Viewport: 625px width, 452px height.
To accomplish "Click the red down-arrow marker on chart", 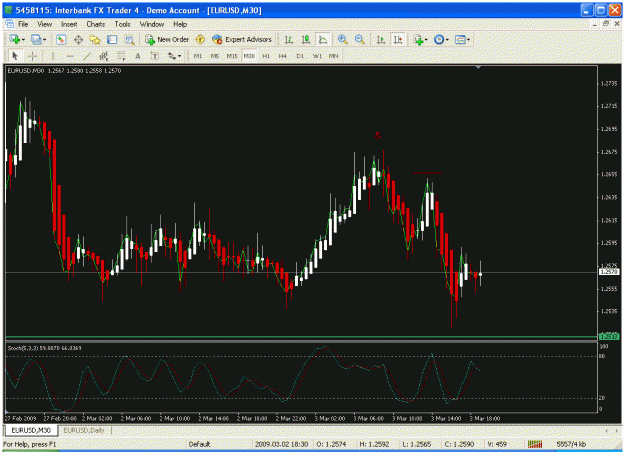I will tap(377, 136).
